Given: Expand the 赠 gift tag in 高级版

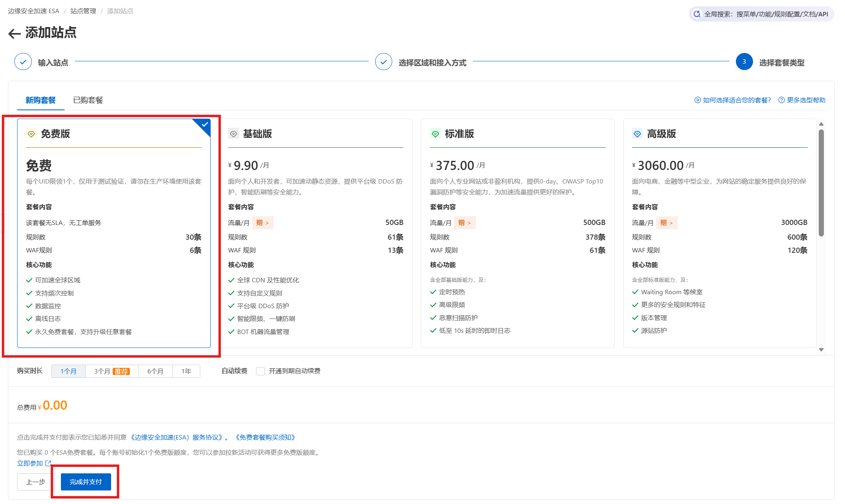Looking at the screenshot, I should pyautogui.click(x=666, y=223).
